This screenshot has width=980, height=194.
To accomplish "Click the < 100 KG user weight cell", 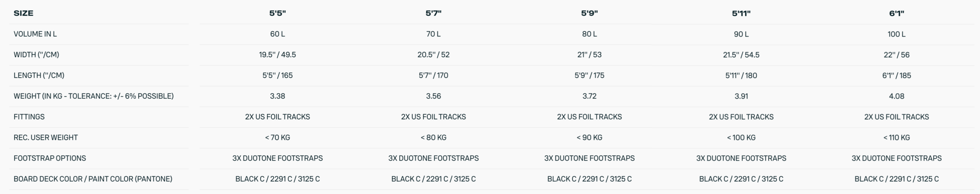I will click(741, 138).
